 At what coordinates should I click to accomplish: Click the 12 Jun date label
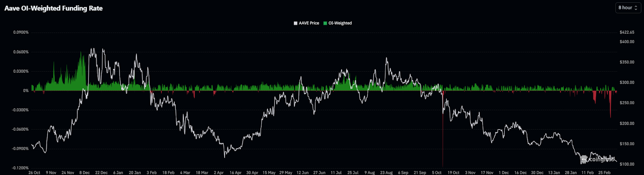coord(302,173)
